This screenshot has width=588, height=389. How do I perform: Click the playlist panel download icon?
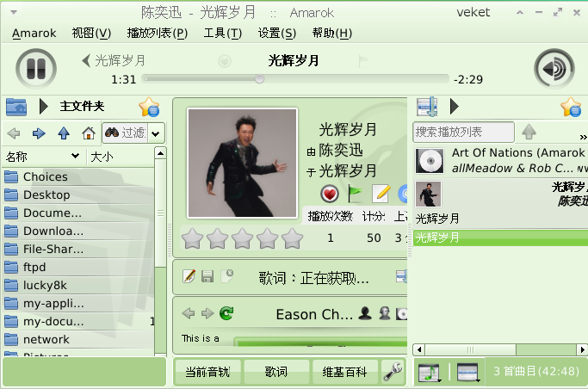[427, 107]
